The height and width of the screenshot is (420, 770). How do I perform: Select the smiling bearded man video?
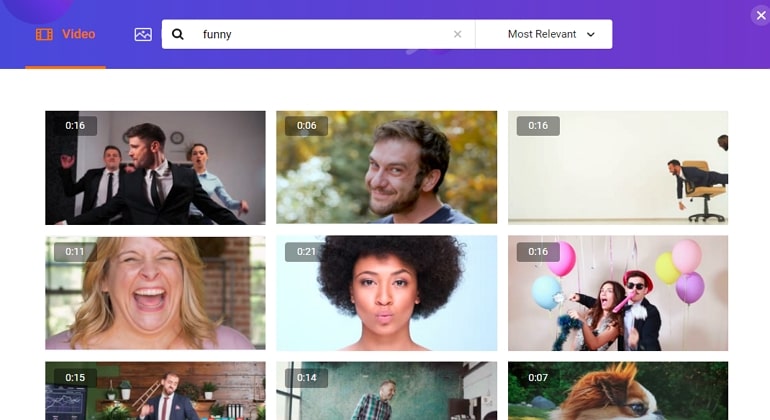pyautogui.click(x=386, y=167)
